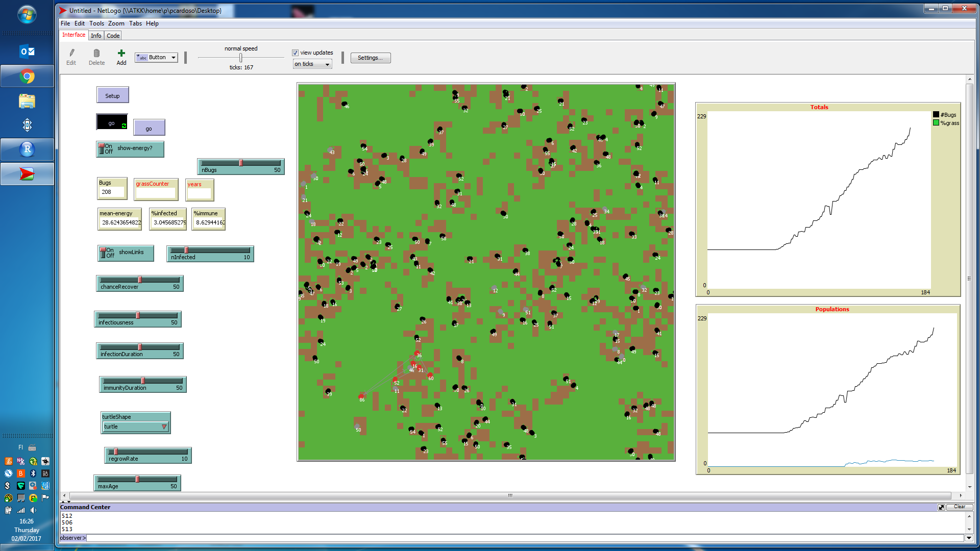Open the Settings... dialog
Image resolution: width=980 pixels, height=551 pixels.
370,58
